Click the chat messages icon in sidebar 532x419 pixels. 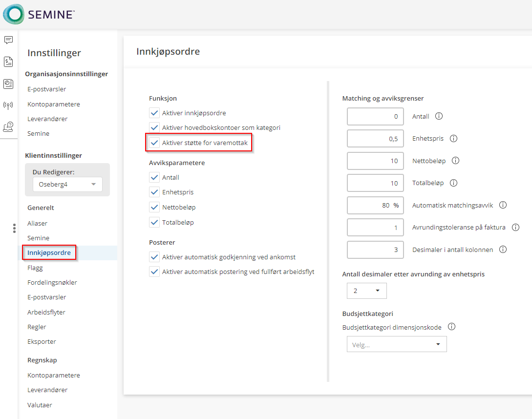click(x=8, y=40)
